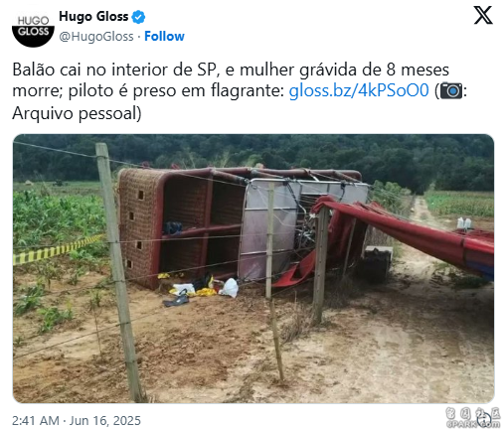Click the 6PARK.com watermark
Viewport: 504px width, 429px height.
[x=473, y=418]
